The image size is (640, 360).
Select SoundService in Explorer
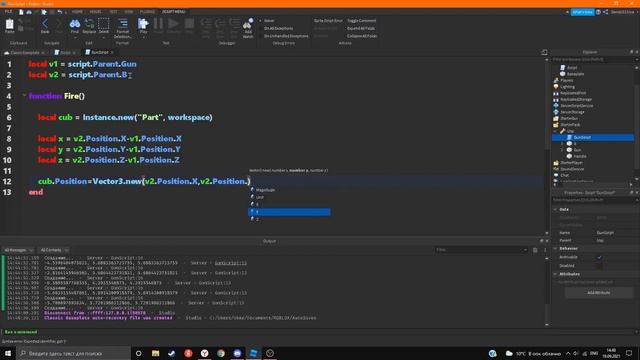[571, 169]
